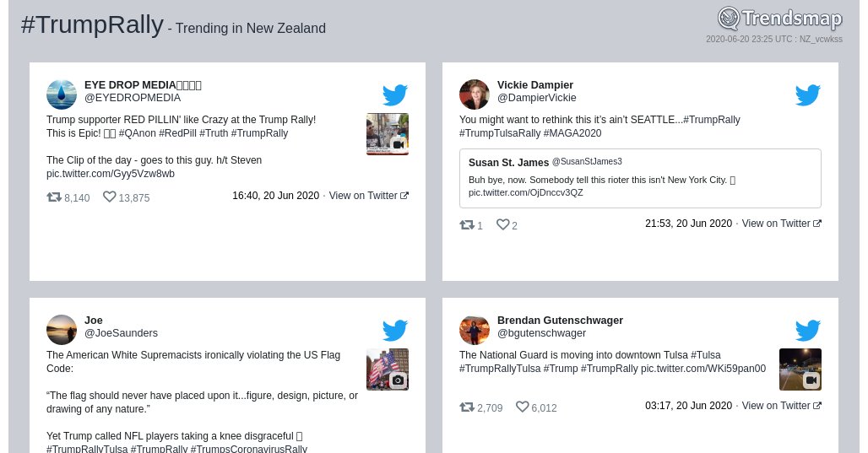
Task: Click the #TrumpsCoronavirusRally hashtag
Action: (248, 448)
